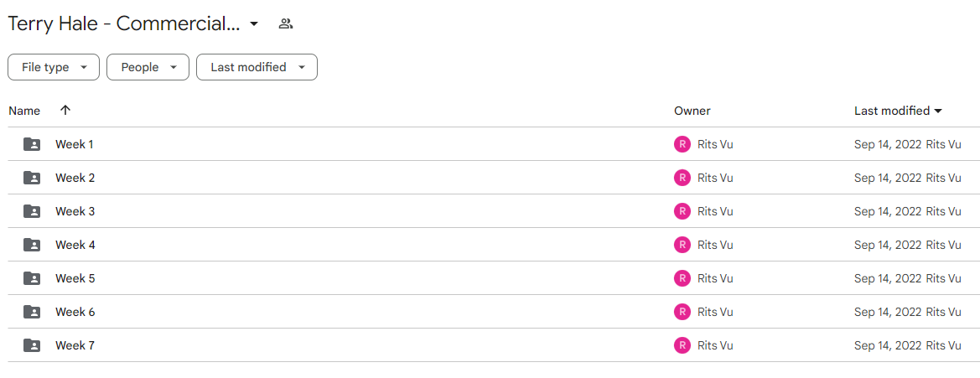
Task: Select the Week 2 shared folder icon
Action: pyautogui.click(x=32, y=178)
